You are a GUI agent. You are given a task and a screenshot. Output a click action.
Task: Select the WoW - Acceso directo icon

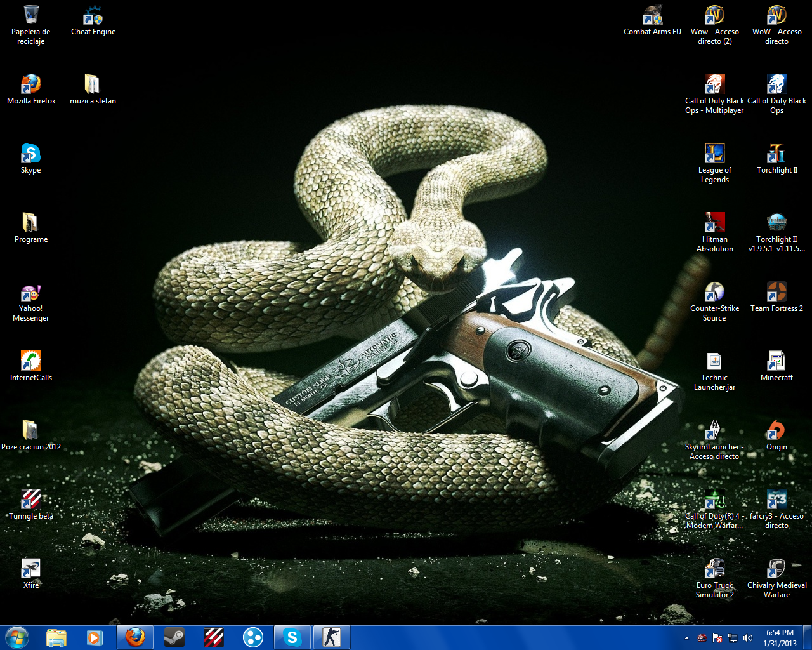click(776, 25)
